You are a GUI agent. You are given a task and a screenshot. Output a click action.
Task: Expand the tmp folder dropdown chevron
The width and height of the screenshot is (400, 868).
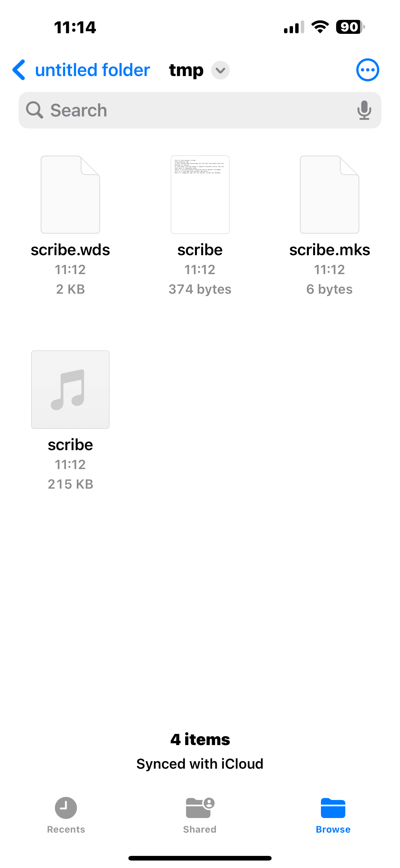coord(220,70)
